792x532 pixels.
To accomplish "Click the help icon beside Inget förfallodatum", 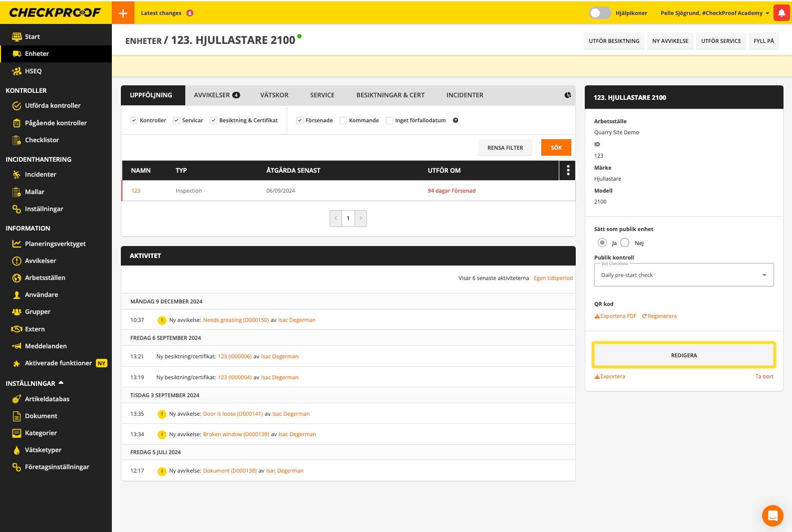I will pyautogui.click(x=455, y=120).
